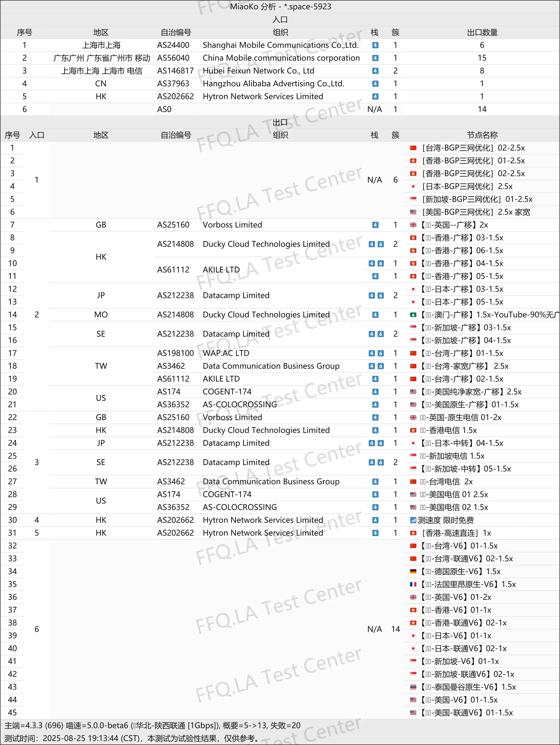The image size is (560, 745).
Task: Click the '节点名称' column header
Action: [482, 135]
